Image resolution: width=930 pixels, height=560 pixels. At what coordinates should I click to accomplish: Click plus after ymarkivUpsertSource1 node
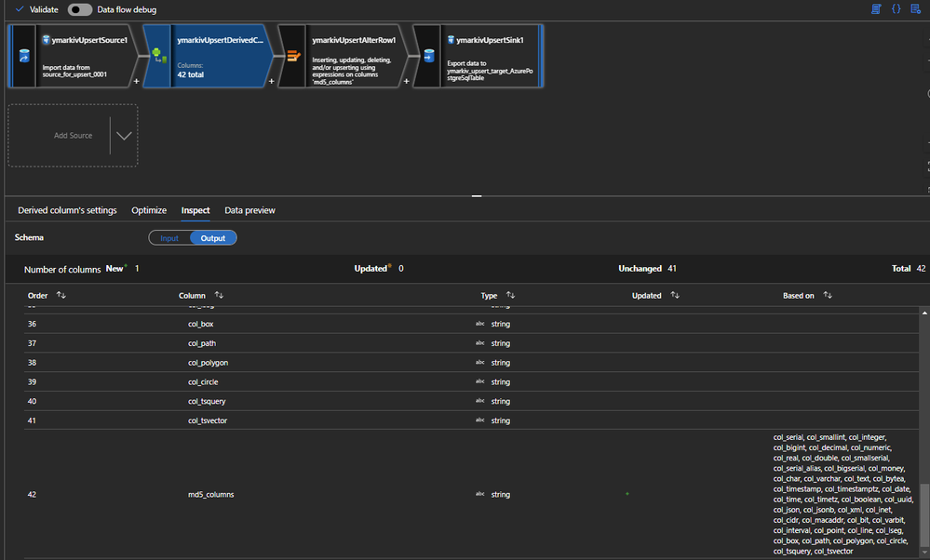pyautogui.click(x=137, y=82)
